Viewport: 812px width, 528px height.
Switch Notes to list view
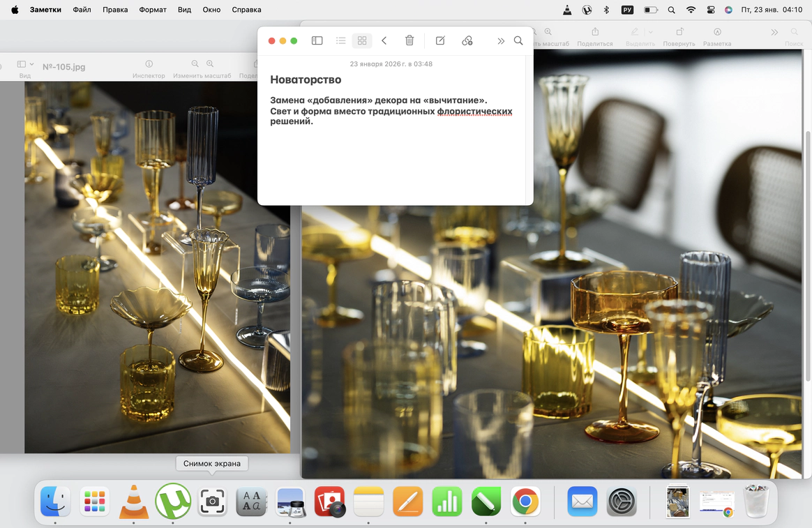point(340,40)
